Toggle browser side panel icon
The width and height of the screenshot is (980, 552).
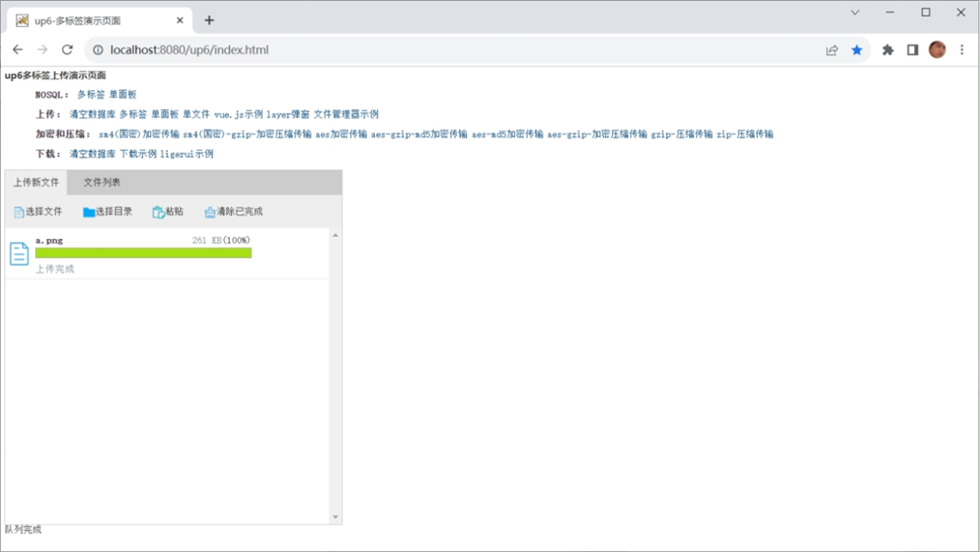pos(912,50)
